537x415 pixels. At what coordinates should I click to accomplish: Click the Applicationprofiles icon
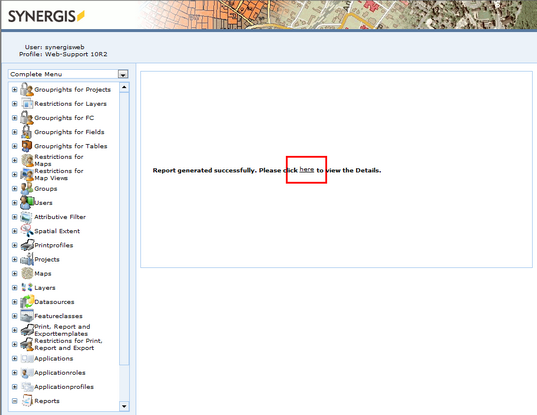(x=27, y=387)
